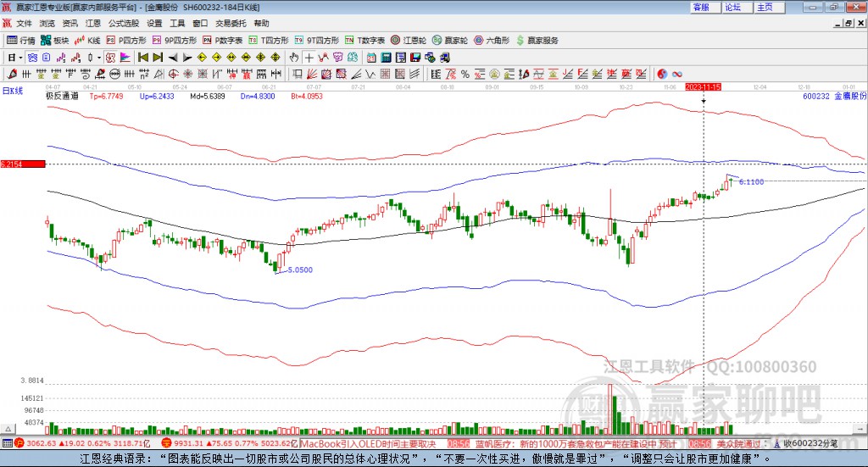Image resolution: width=868 pixels, height=467 pixels.
Task: Expand the candlestick style dropdown arrow
Action: coord(99,58)
